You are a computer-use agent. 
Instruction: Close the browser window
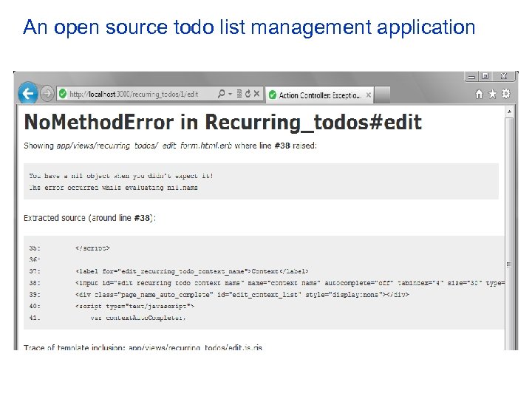504,76
